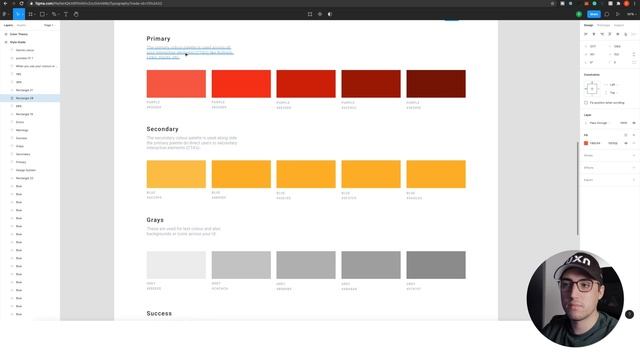Go back in the browser
The height and width of the screenshot is (360, 640).
point(5,3)
